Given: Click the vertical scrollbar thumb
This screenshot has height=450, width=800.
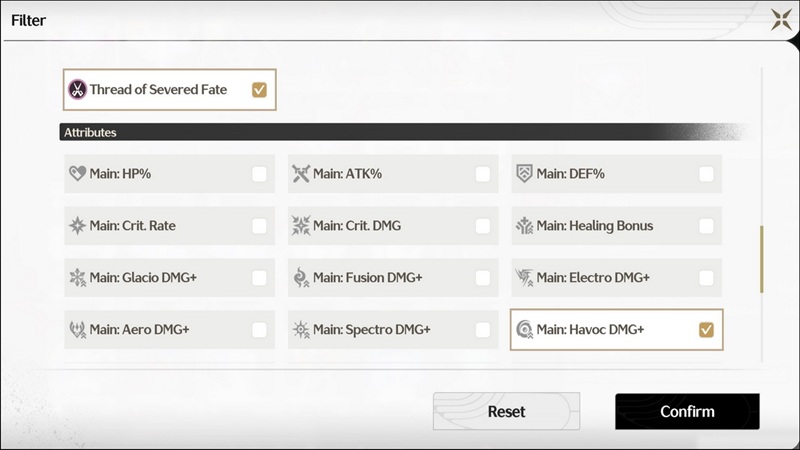Looking at the screenshot, I should (x=761, y=260).
